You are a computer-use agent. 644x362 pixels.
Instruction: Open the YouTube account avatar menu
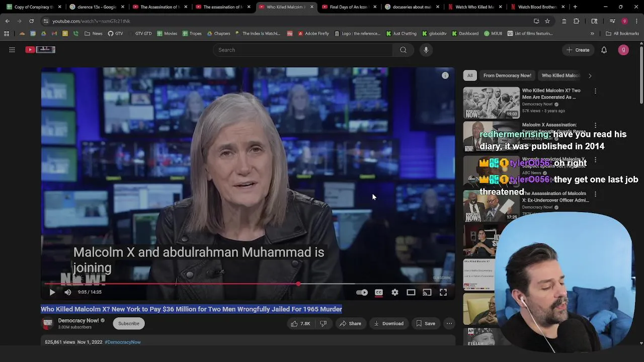623,50
